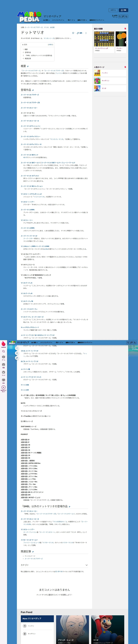Open ゲーム (games) in the left sidebar
Viewport: 138px width, 644px height.
pyautogui.click(x=4, y=358)
